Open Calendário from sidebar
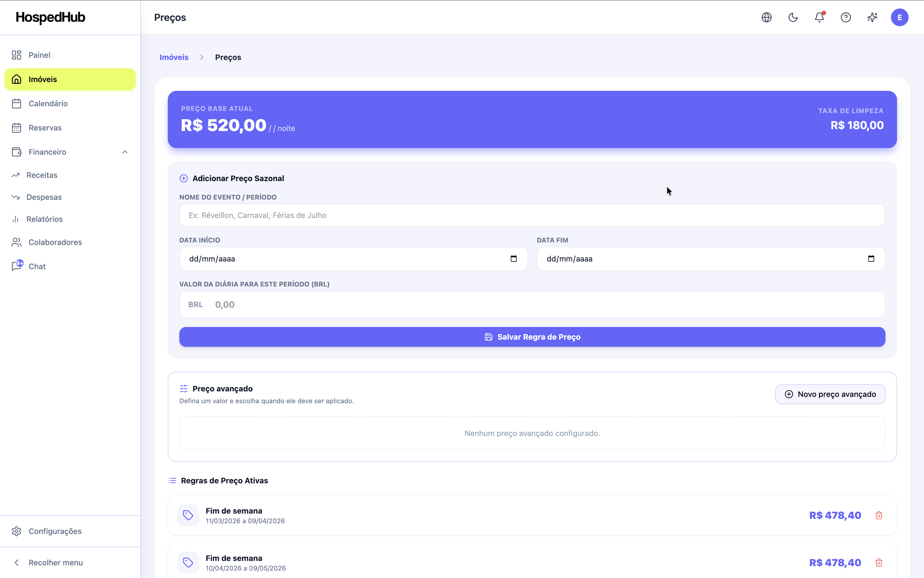Screen dimensions: 924x578 tap(70, 103)
